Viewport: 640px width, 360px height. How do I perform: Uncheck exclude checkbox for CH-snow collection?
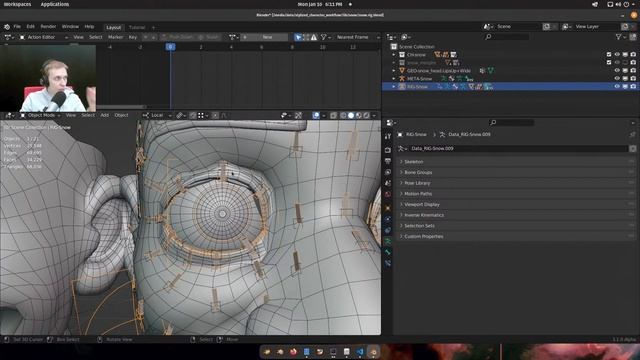click(609, 55)
